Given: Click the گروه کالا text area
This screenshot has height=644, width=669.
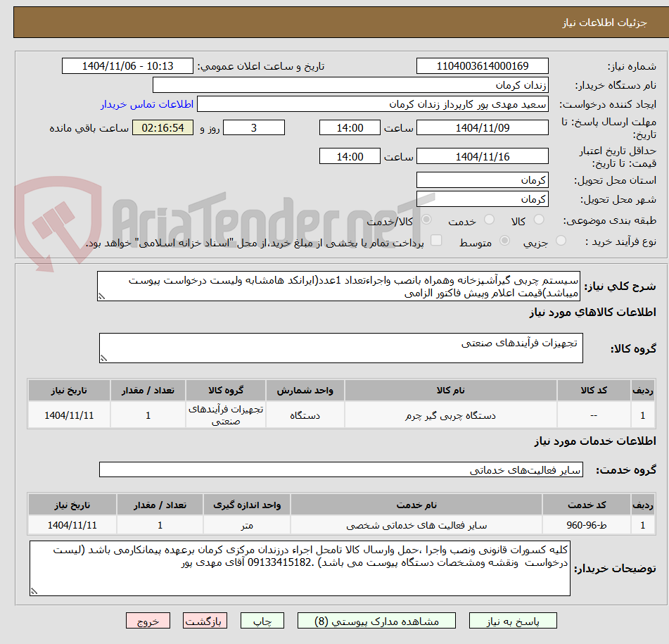Looking at the screenshot, I should (x=341, y=348).
